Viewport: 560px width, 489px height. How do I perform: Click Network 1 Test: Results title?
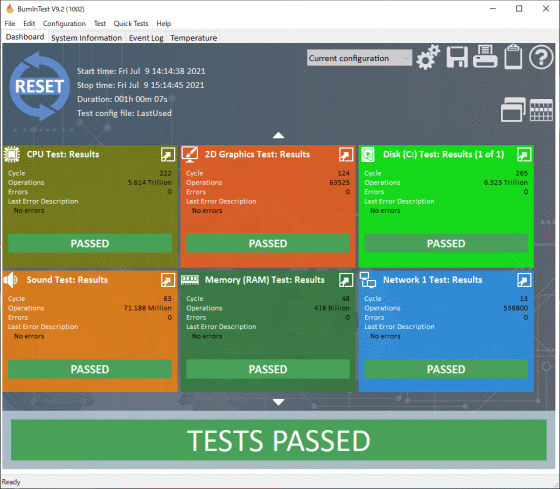point(432,280)
